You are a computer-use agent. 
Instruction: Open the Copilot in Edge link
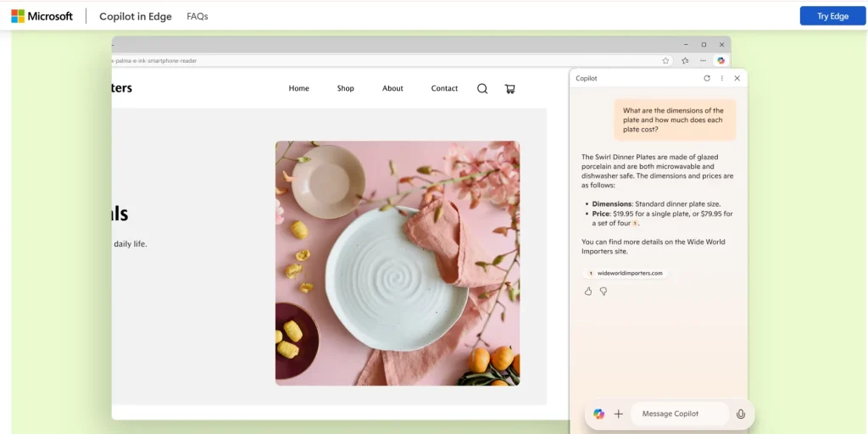point(136,17)
